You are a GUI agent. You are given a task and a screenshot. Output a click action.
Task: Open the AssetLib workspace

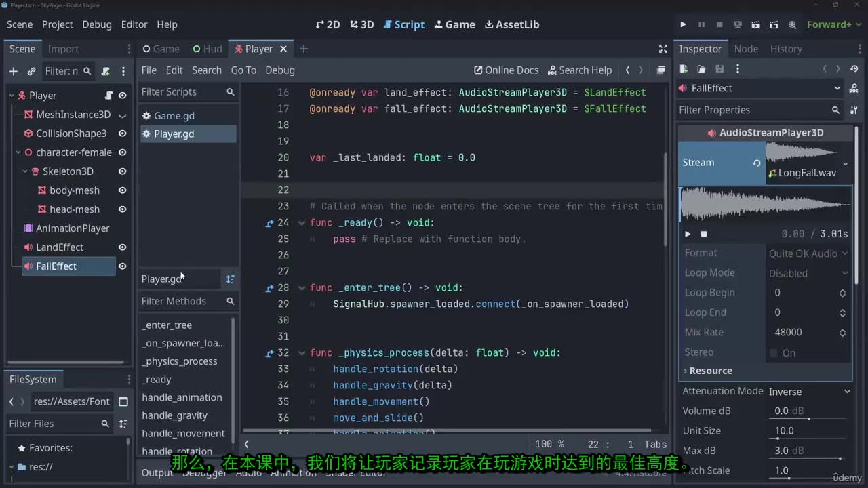(512, 25)
